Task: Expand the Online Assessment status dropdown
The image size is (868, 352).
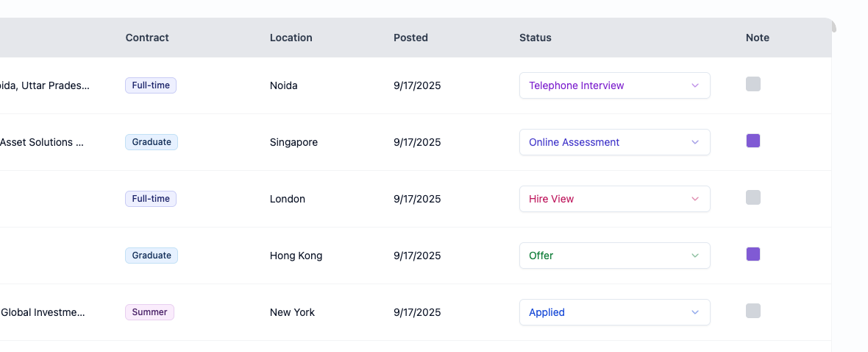Action: tap(614, 142)
